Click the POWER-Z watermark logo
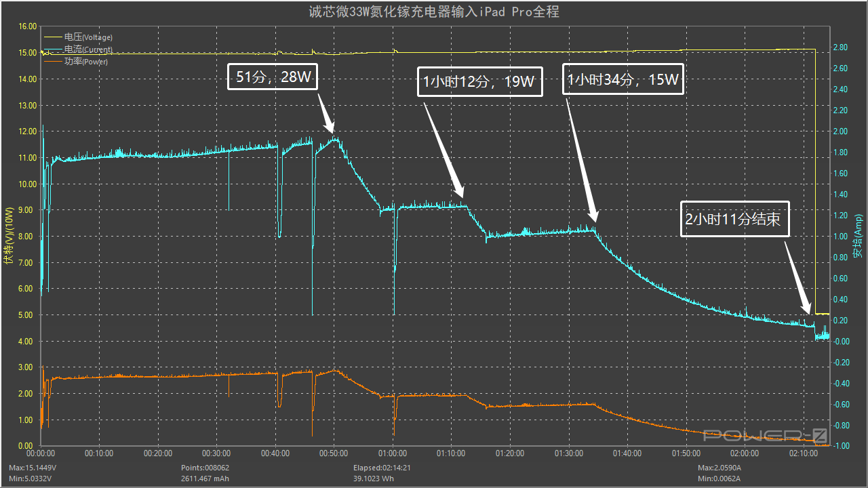 click(x=765, y=435)
